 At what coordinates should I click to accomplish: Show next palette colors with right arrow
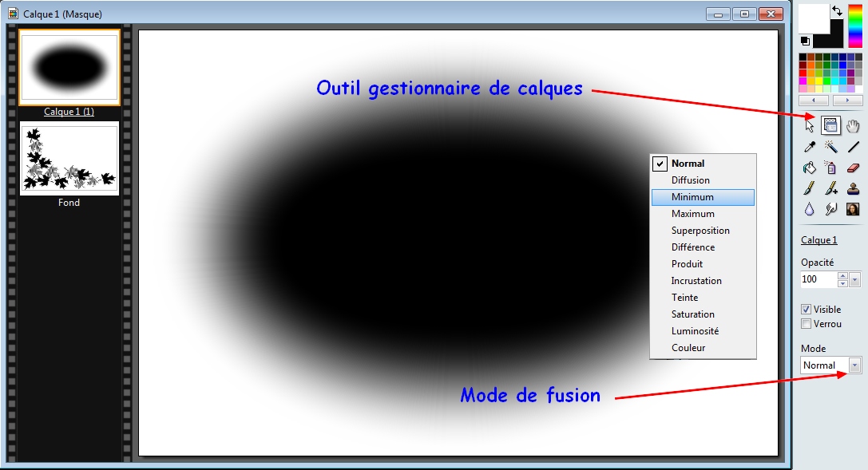[847, 100]
